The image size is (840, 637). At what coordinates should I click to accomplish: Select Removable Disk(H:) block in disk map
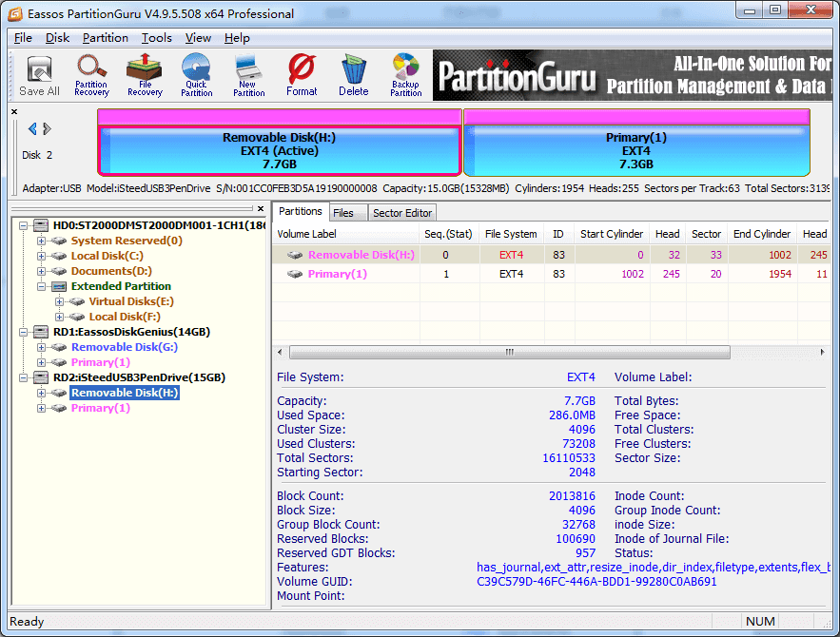tap(279, 150)
